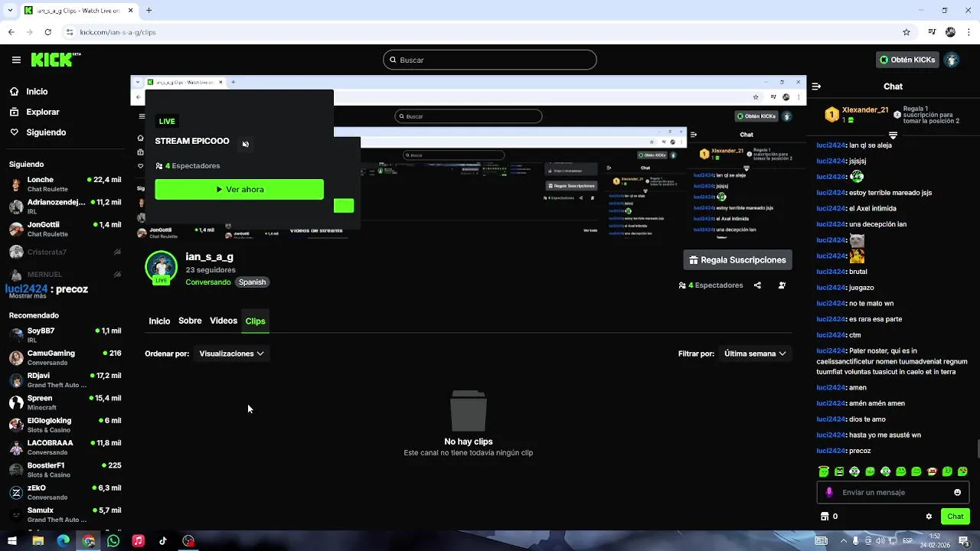Expand the gifter leaderboard handle
Viewport: 980px width, 551px height.
[893, 135]
